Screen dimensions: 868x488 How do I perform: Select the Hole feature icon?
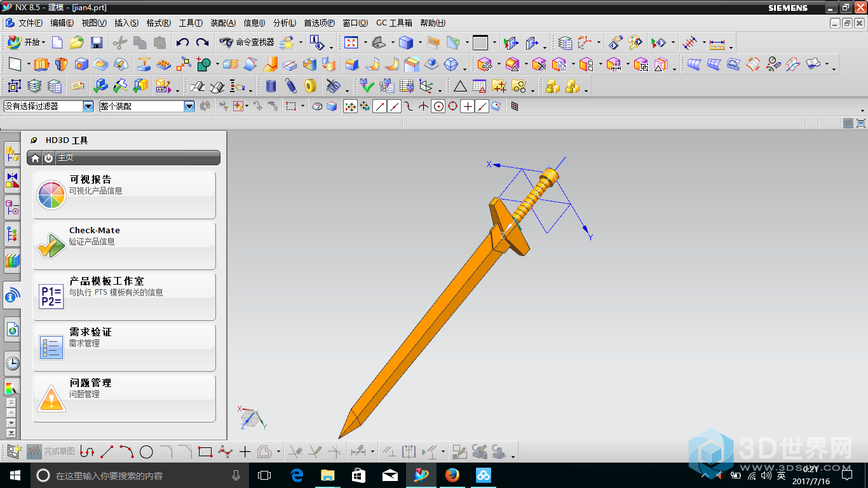[x=81, y=64]
